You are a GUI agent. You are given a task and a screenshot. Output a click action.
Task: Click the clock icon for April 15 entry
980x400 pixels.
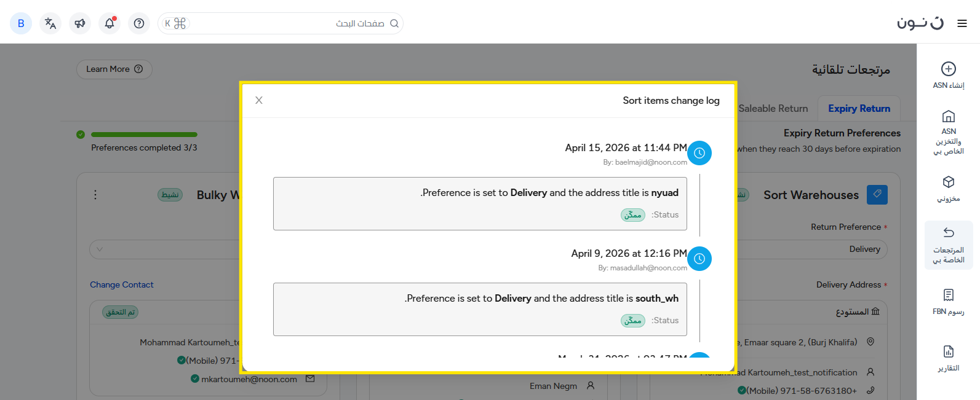pyautogui.click(x=699, y=153)
